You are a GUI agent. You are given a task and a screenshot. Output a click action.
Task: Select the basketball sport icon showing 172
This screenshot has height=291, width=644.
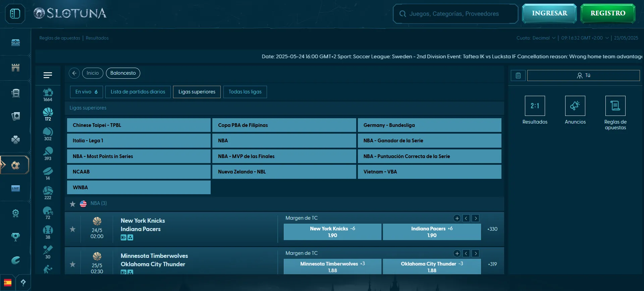48,114
